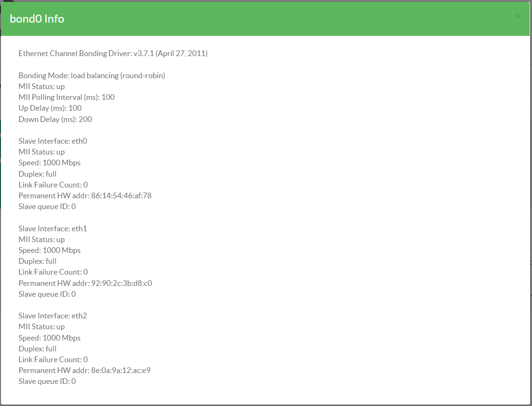Click the Speed line under eth0
The height and width of the screenshot is (406, 532).
click(49, 162)
